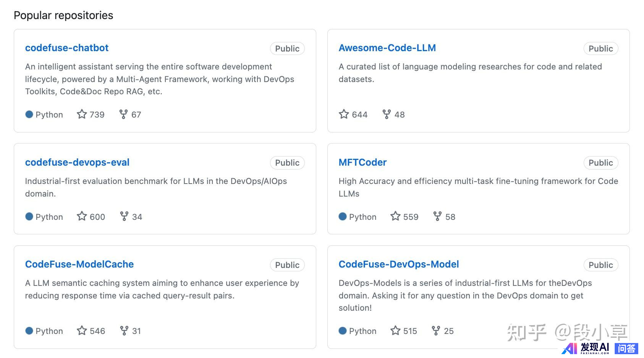Image resolution: width=644 pixels, height=358 pixels.
Task: Click star icon on CodeFuse-ModelCache card
Action: (82, 331)
